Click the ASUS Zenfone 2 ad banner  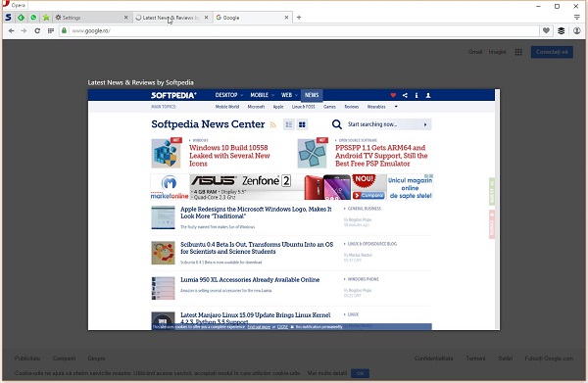coord(292,187)
